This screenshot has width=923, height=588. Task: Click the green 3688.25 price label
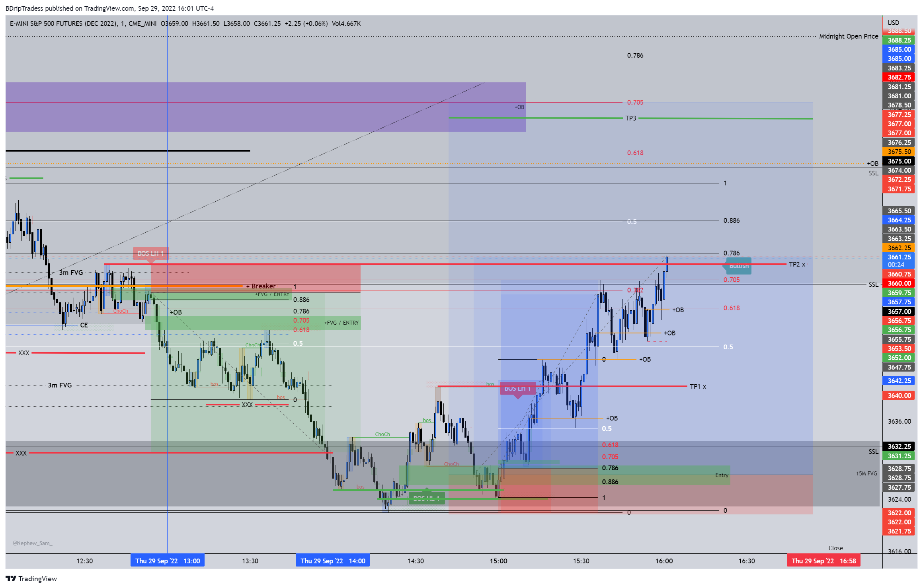tap(899, 40)
